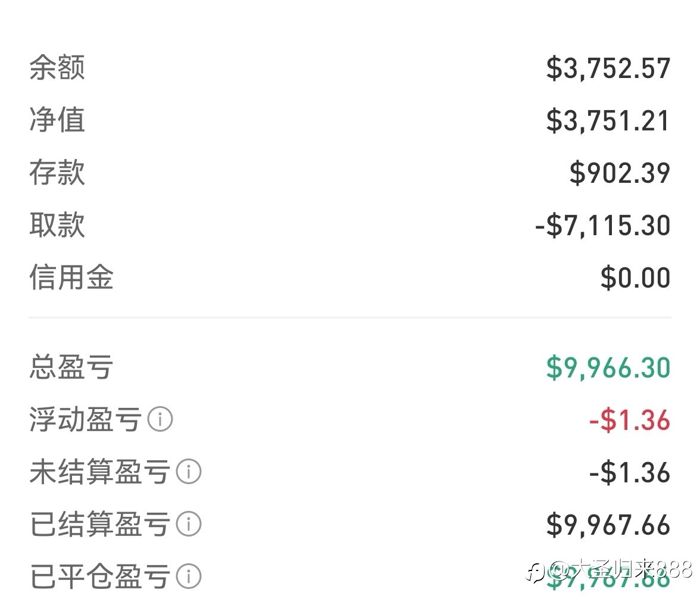The width and height of the screenshot is (700, 605).
Task: Click the green total profit $9,966.30
Action: [x=608, y=368]
